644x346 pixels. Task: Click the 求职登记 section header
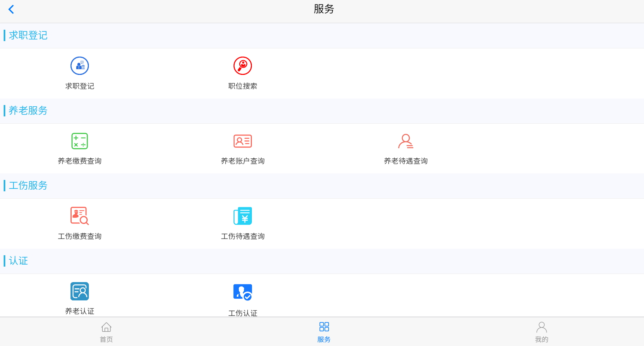click(28, 35)
